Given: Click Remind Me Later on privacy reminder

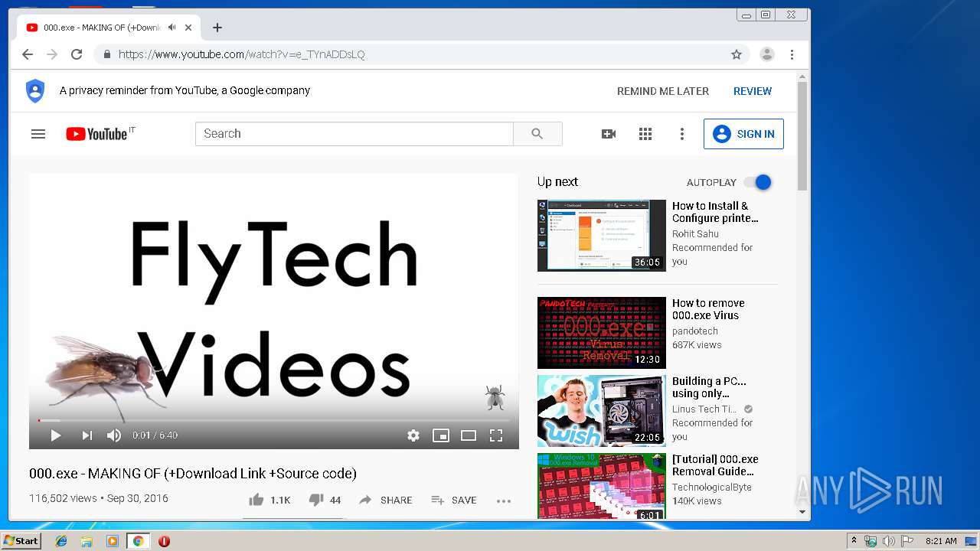Looking at the screenshot, I should [x=663, y=91].
